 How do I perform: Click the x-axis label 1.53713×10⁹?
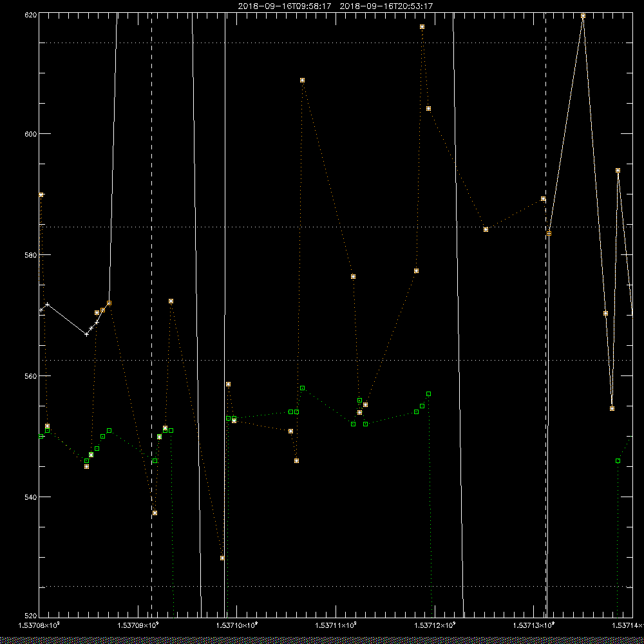(534, 625)
